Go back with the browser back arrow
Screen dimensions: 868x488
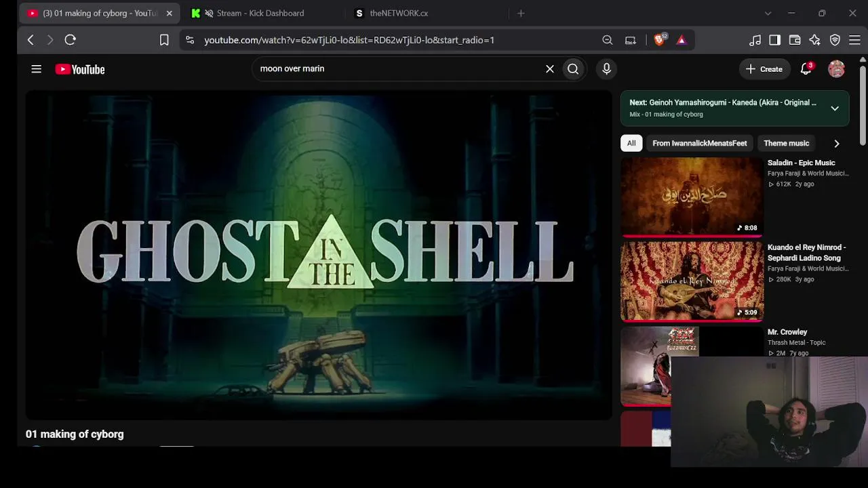[31, 40]
